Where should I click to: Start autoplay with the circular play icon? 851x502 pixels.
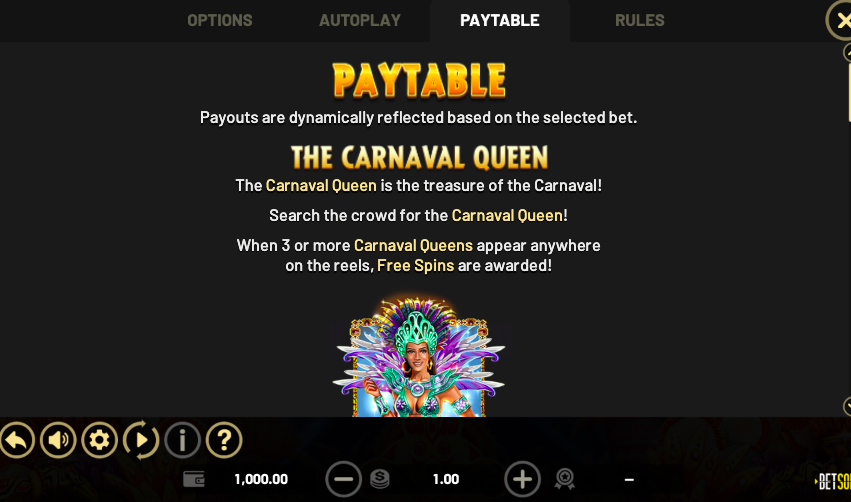pos(141,440)
